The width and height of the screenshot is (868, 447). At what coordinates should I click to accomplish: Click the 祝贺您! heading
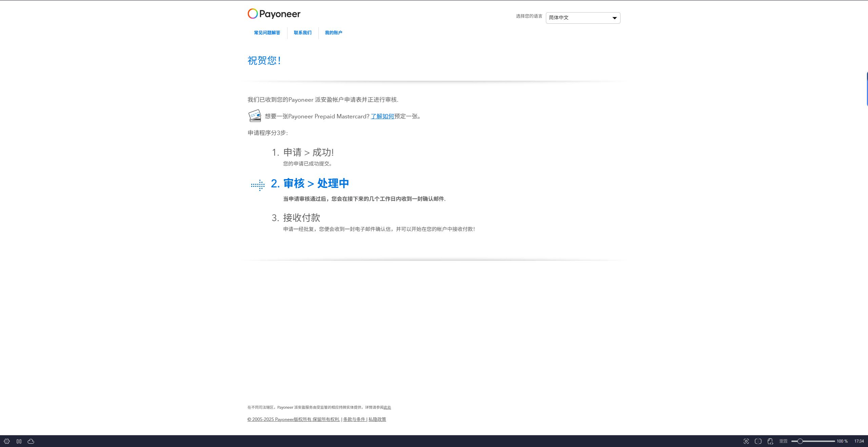point(264,60)
